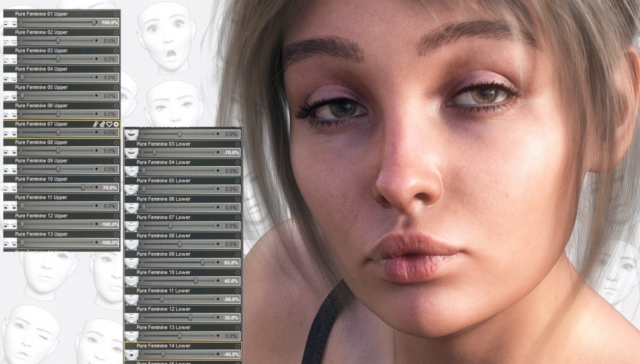This screenshot has width=640, height=364.
Task: Select the Pure Feminine 11 Upper label
Action: click(x=41, y=197)
